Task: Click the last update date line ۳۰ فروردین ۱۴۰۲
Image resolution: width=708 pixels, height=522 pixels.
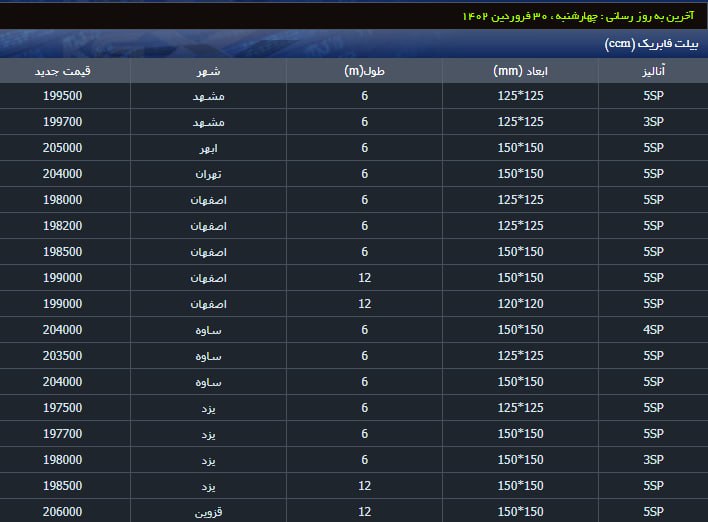Action: (x=578, y=16)
